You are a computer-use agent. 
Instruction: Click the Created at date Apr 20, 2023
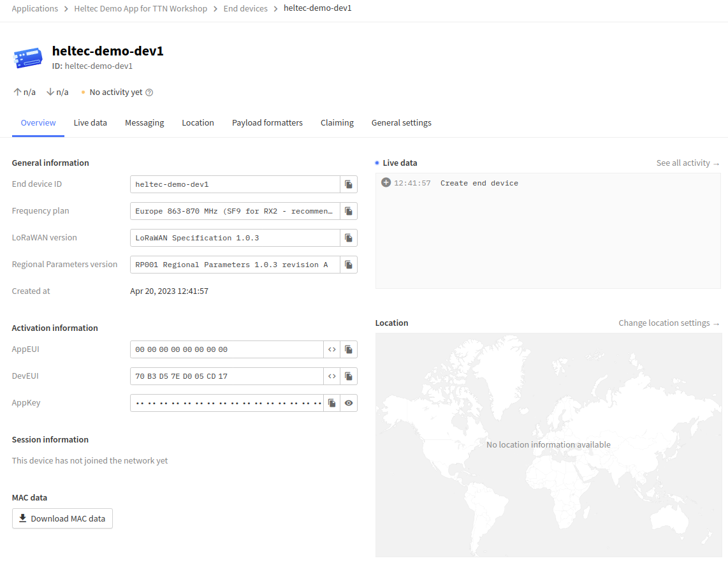coord(169,291)
